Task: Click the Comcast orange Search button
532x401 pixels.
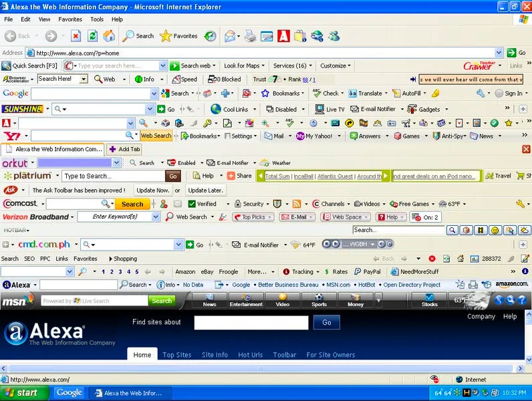Action: pyautogui.click(x=132, y=205)
